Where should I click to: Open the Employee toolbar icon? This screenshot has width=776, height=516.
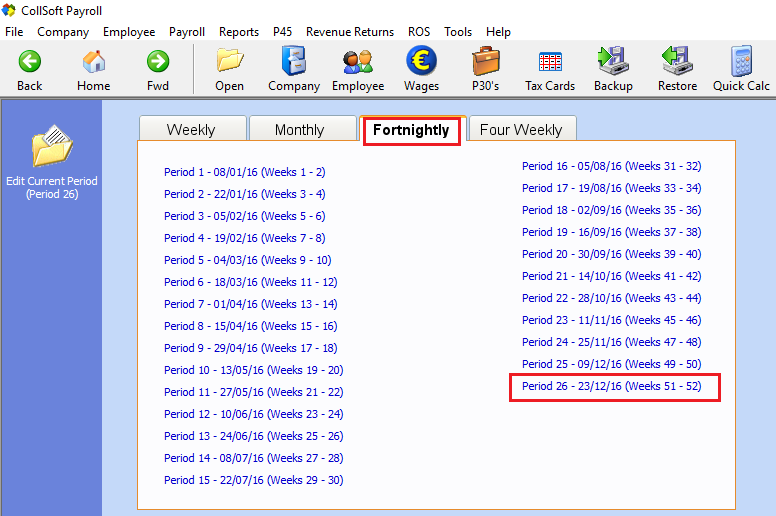(x=358, y=62)
